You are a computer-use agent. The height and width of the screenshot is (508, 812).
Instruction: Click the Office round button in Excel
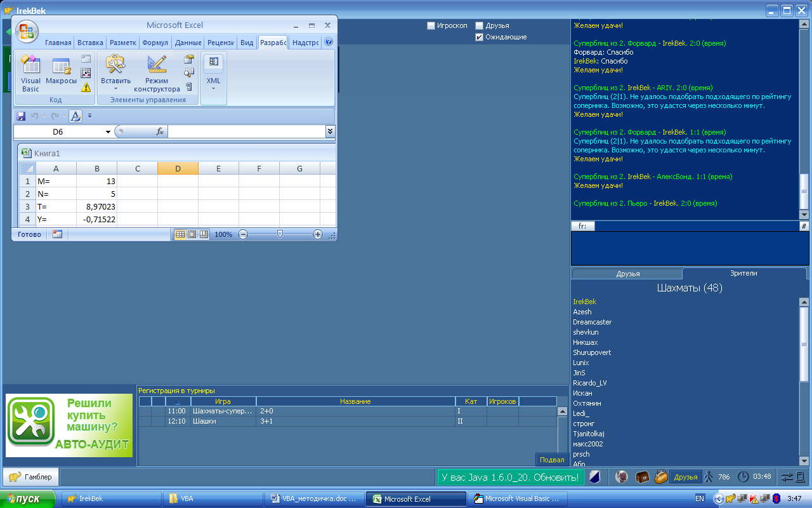pyautogui.click(x=27, y=30)
